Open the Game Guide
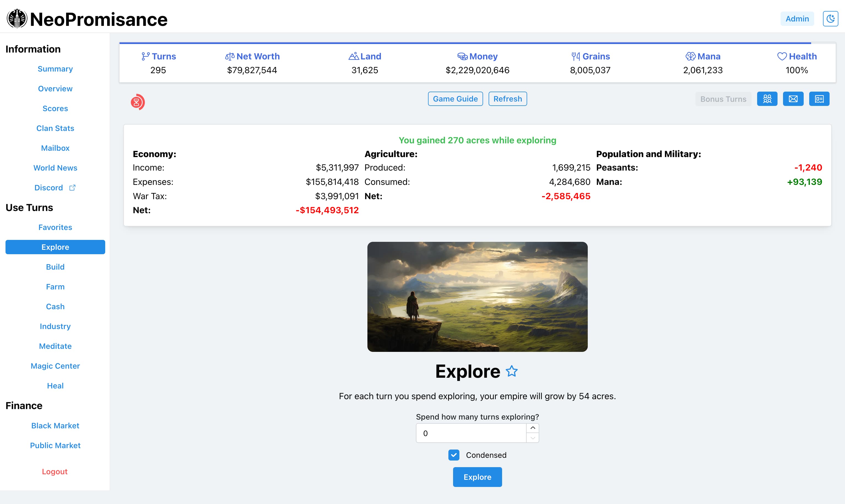This screenshot has height=504, width=845. [x=455, y=99]
